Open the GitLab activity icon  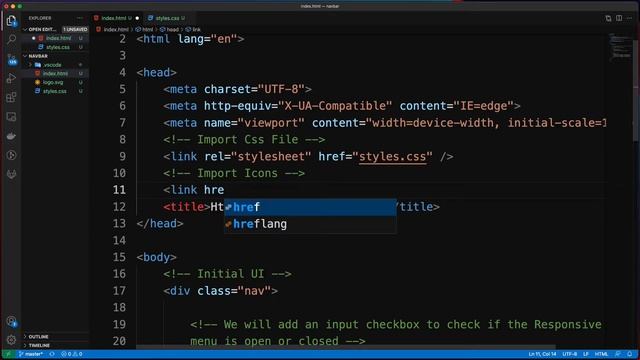(x=11, y=174)
